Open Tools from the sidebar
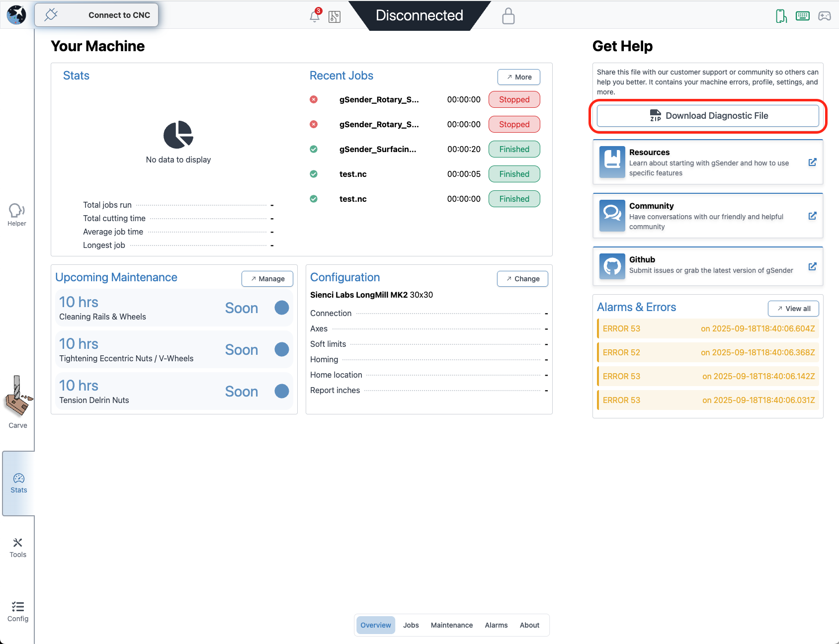Viewport: 839px width, 644px height. coord(18,547)
